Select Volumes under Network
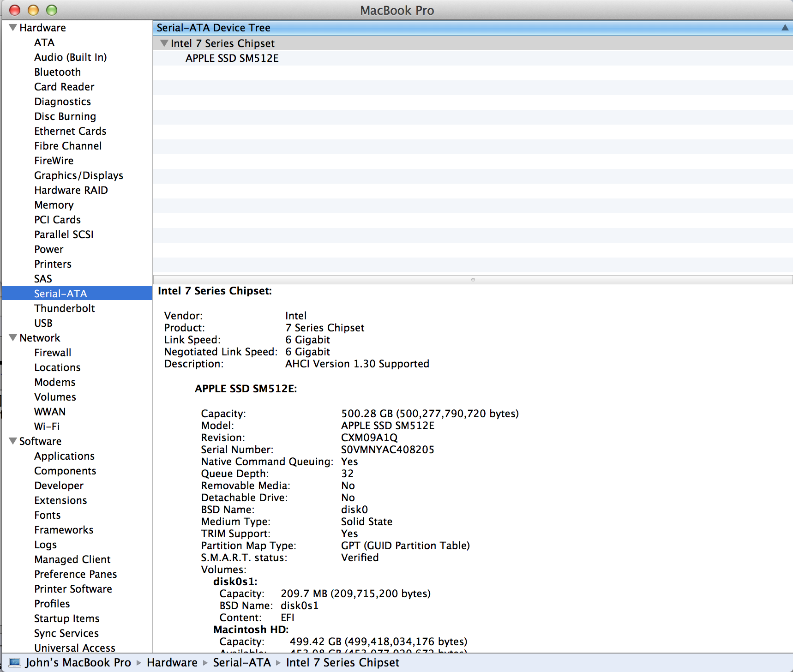793x672 pixels. 55,397
